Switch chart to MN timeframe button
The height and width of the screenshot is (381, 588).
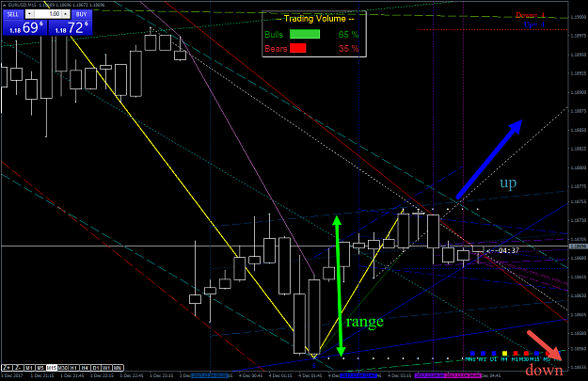118,368
